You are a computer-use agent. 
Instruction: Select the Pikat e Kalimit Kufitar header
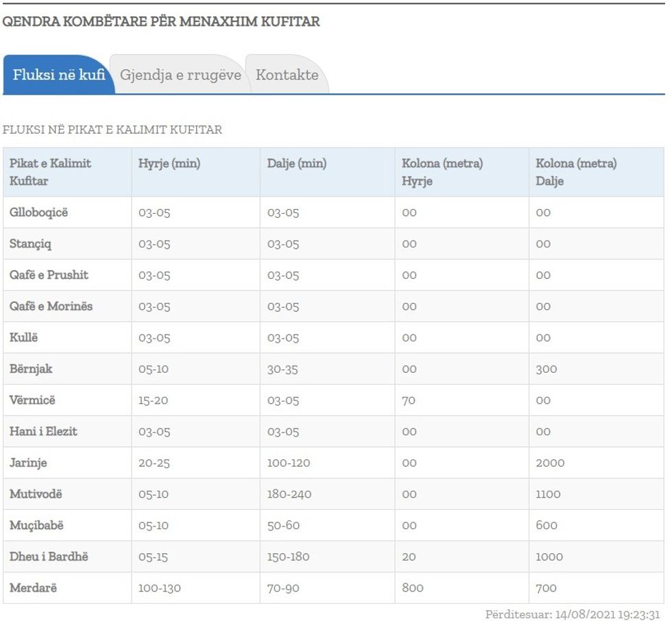coord(51,172)
